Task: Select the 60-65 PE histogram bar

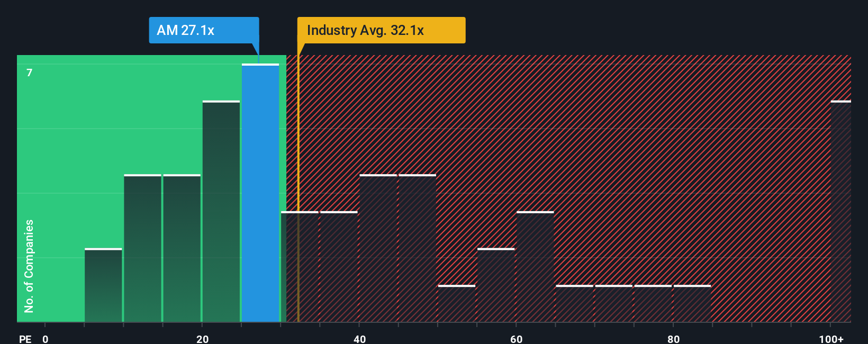Action: click(x=535, y=266)
